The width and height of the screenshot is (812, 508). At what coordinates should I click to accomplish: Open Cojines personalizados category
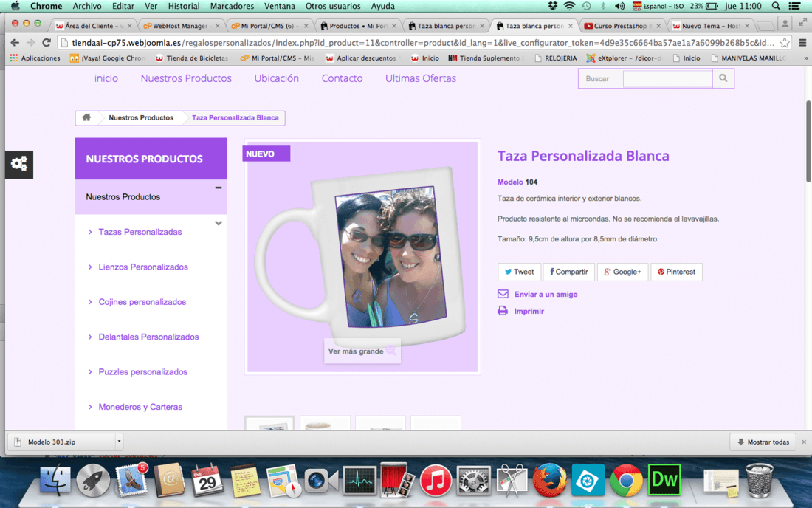click(x=142, y=302)
